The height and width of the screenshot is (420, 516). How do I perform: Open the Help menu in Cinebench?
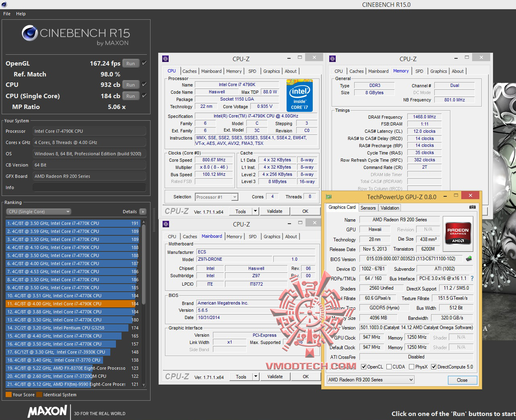point(21,14)
